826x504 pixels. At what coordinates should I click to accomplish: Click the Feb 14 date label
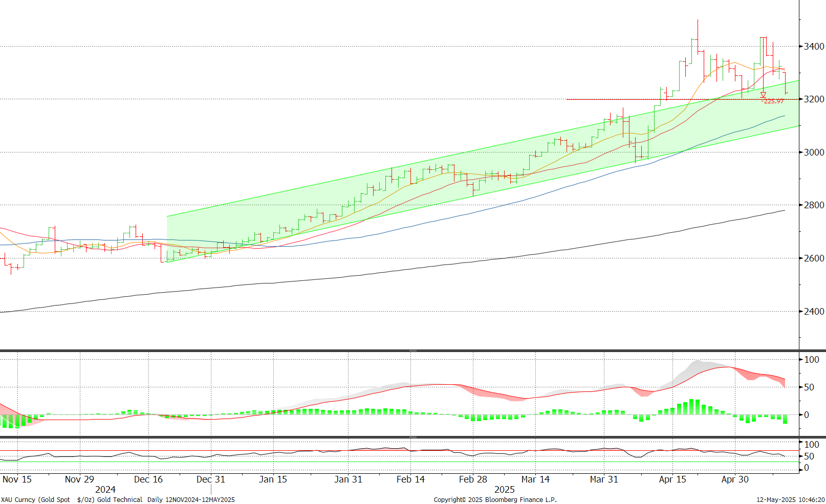tap(410, 479)
